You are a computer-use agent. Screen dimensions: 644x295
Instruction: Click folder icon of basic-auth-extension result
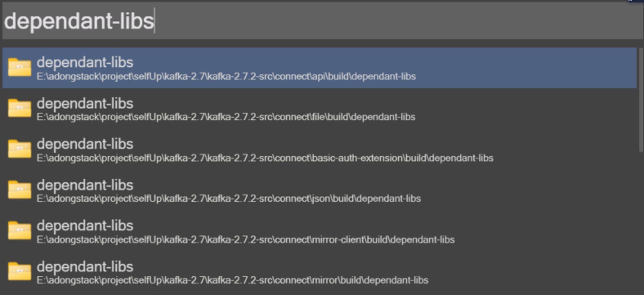tap(20, 149)
